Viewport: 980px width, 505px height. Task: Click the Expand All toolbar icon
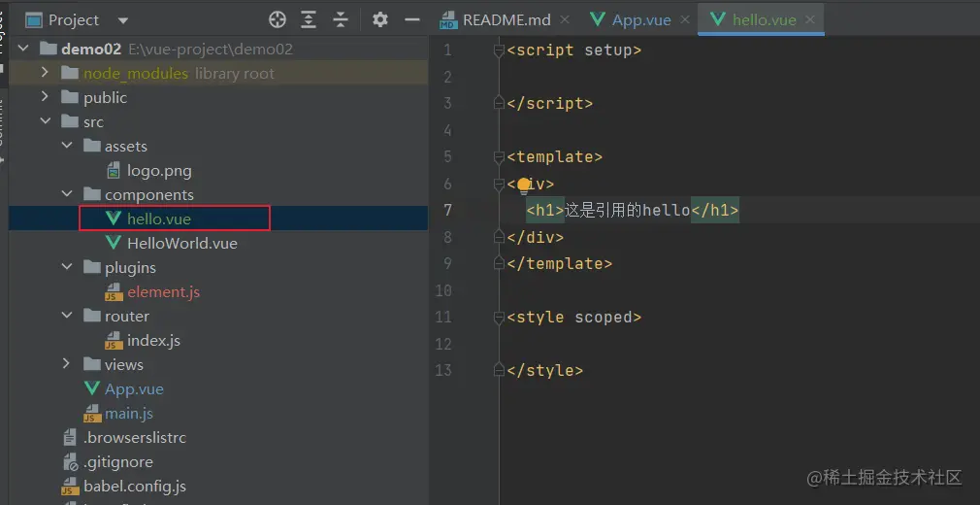click(309, 19)
